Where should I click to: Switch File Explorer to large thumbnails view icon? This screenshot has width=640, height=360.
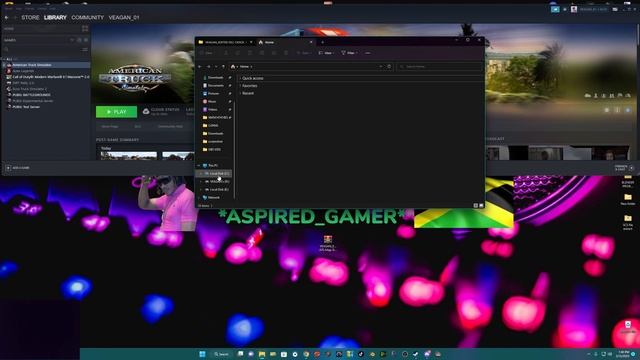tap(481, 205)
